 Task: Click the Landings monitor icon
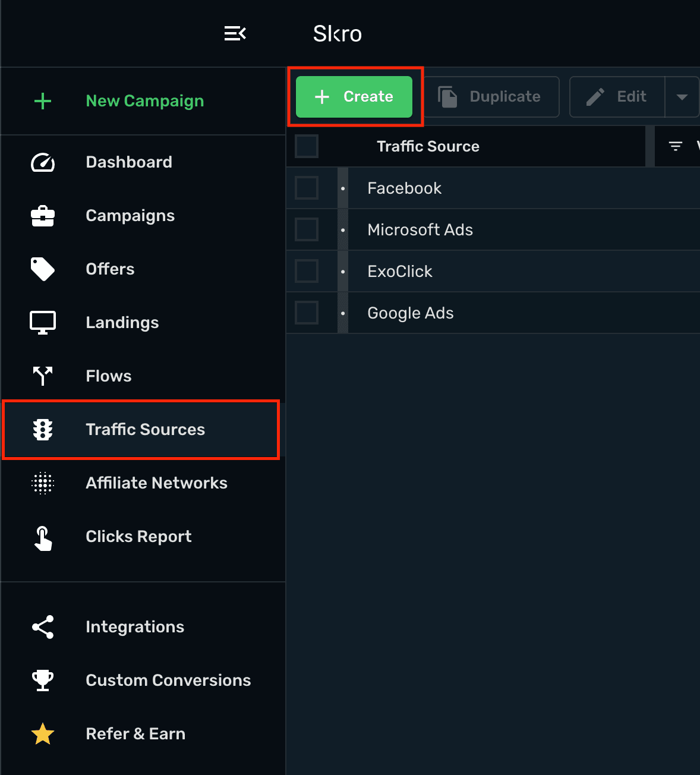pyautogui.click(x=43, y=323)
